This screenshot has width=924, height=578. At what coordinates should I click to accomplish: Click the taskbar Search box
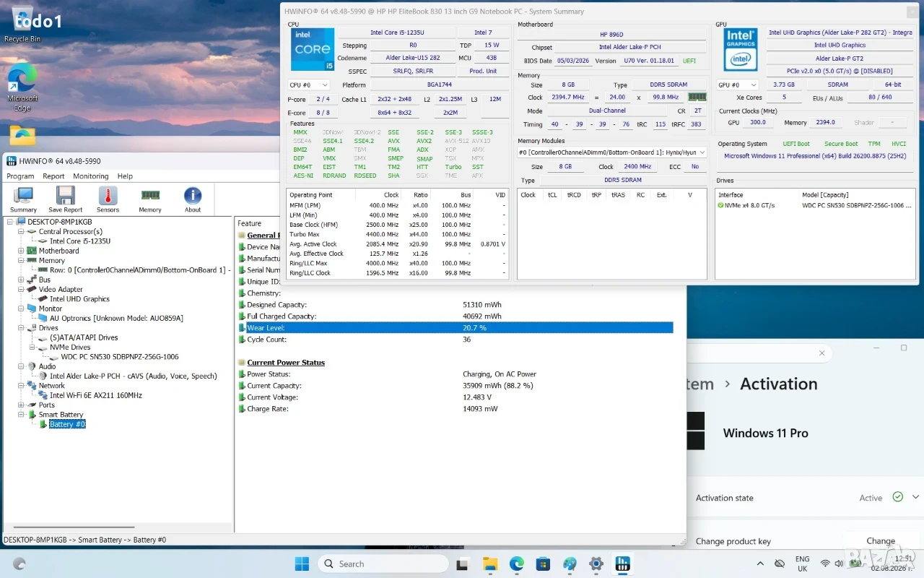tap(383, 564)
